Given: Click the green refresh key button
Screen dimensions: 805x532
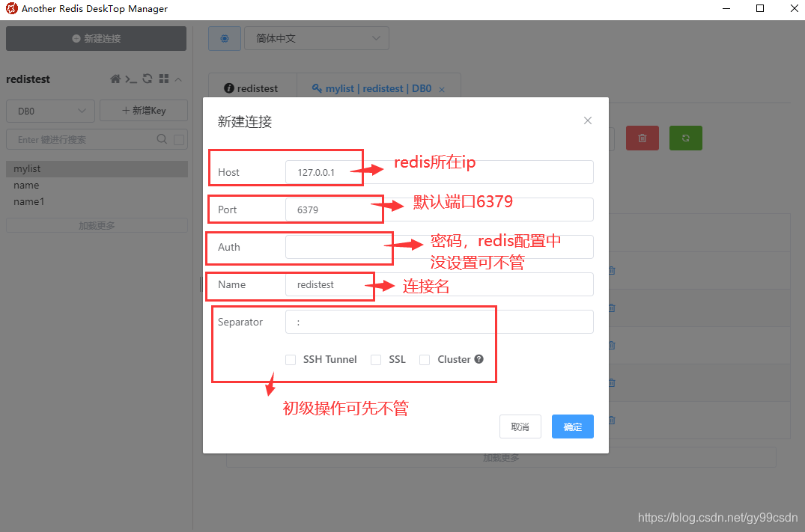Looking at the screenshot, I should point(686,138).
